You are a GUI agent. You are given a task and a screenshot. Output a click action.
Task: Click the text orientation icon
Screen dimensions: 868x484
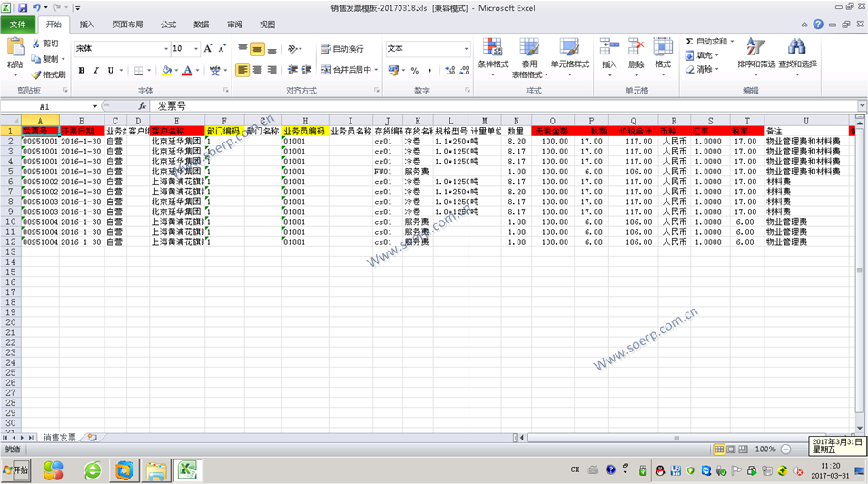(292, 49)
